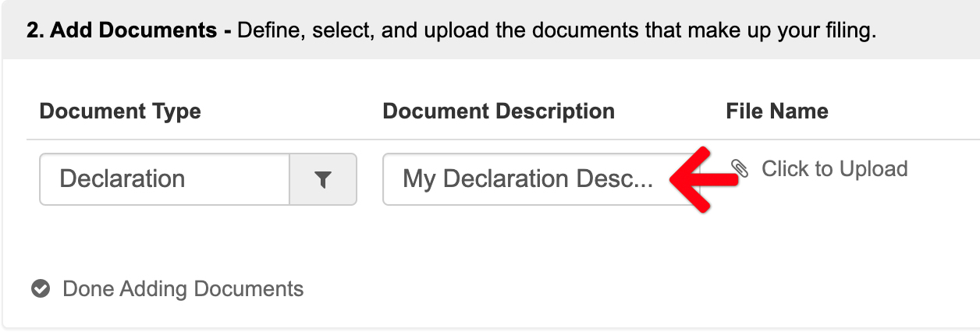Click the paperclip attachment icon
The image size is (980, 332).
coord(740,168)
